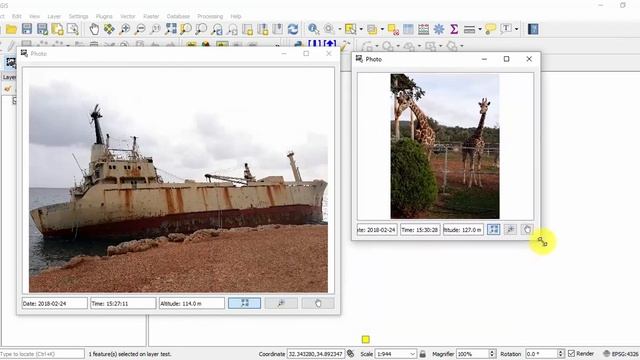Image resolution: width=640 pixels, height=360 pixels.
Task: Refresh the map canvas
Action: 293,29
